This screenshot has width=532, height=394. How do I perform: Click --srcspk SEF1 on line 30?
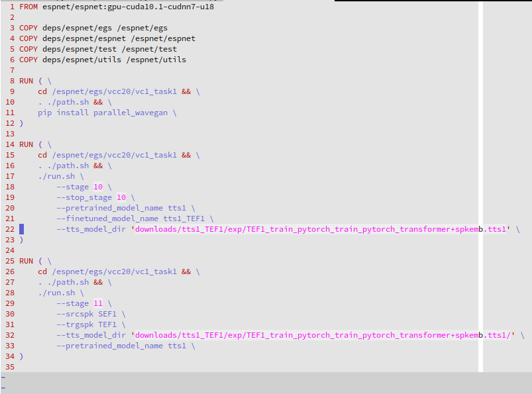87,314
